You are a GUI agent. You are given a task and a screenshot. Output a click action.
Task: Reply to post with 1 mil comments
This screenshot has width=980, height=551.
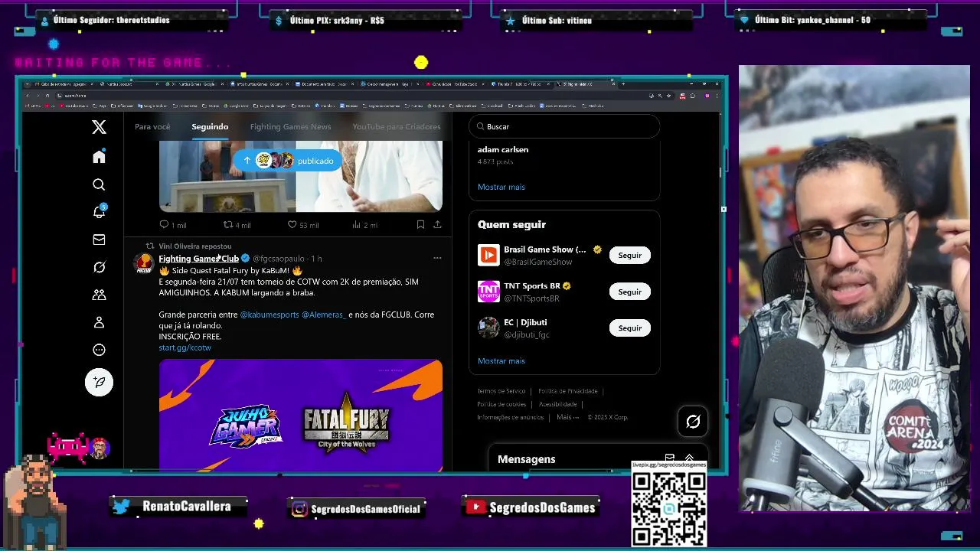(x=172, y=225)
